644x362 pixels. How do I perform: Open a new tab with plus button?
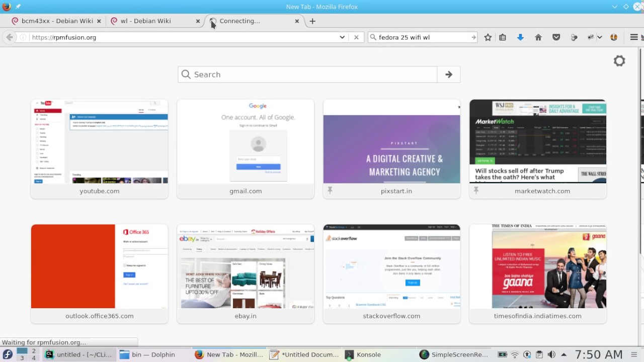pyautogui.click(x=312, y=21)
